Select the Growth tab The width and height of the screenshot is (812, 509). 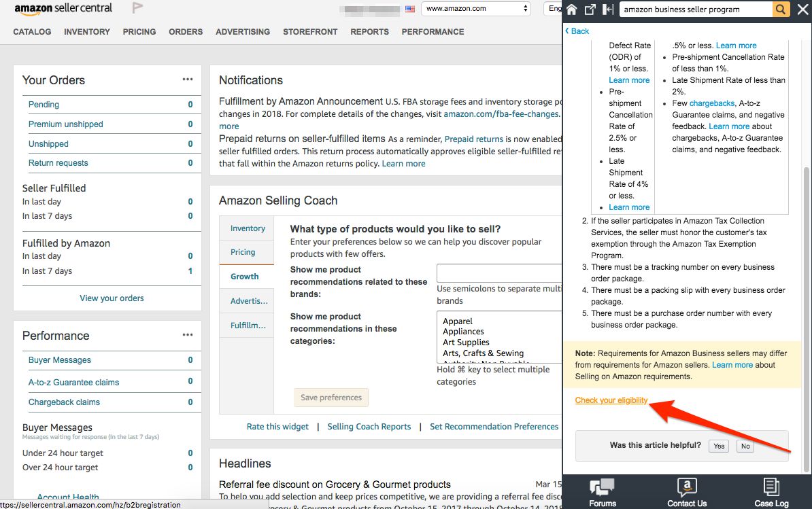click(247, 276)
